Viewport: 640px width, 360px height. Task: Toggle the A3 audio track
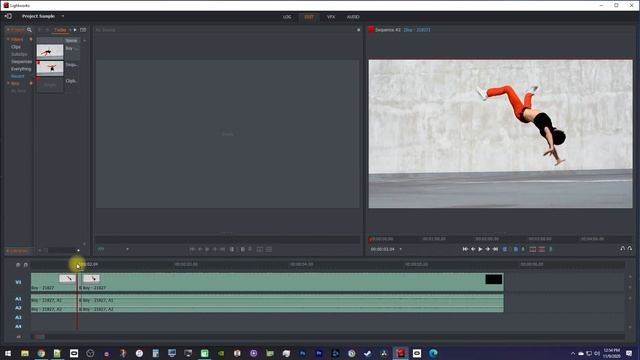(18, 318)
